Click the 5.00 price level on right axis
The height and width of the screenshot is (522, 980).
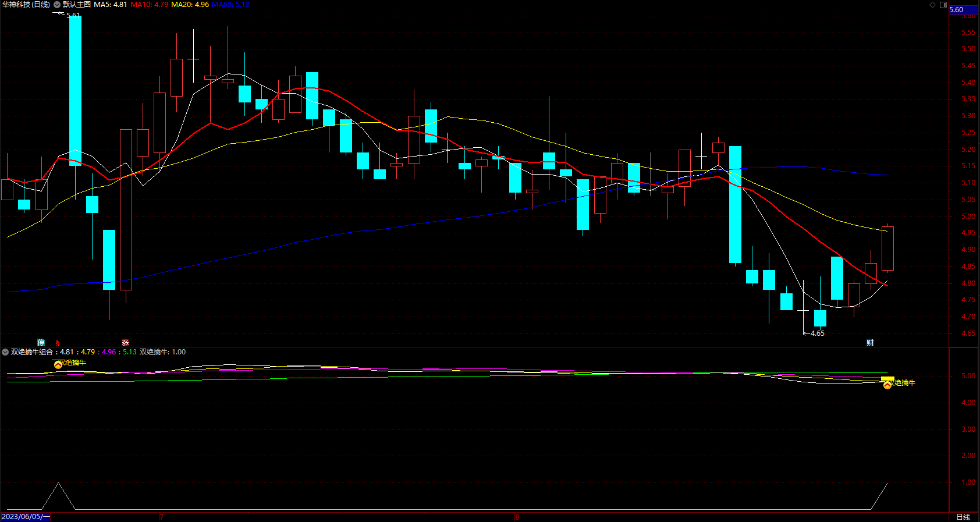(968, 216)
